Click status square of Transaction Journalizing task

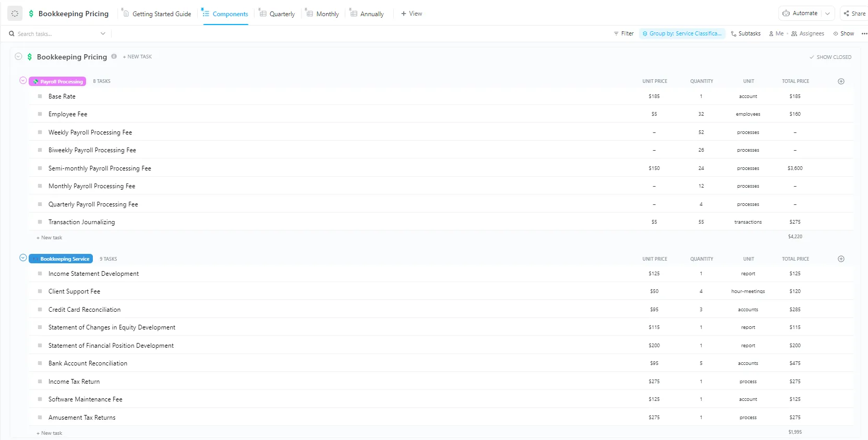(x=40, y=222)
